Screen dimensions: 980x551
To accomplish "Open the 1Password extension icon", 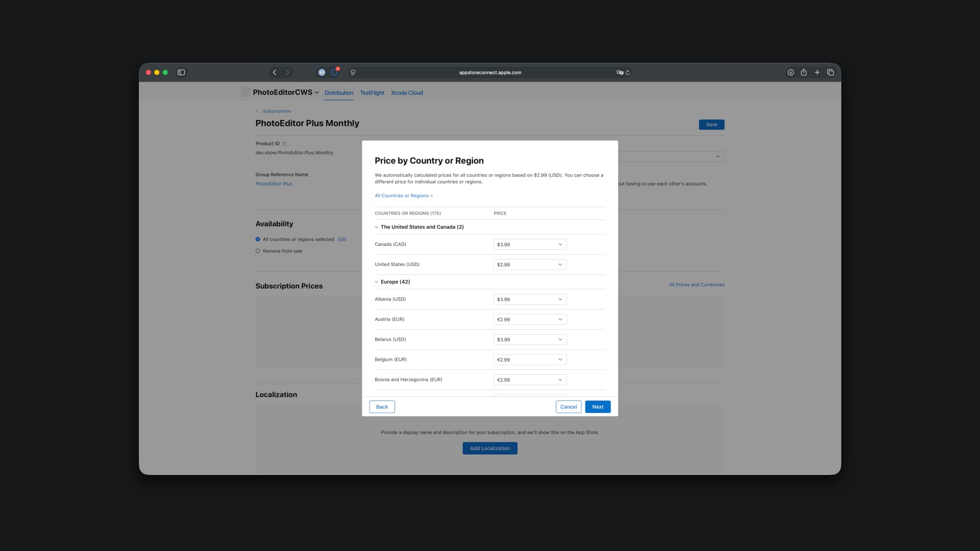I will coord(322,72).
